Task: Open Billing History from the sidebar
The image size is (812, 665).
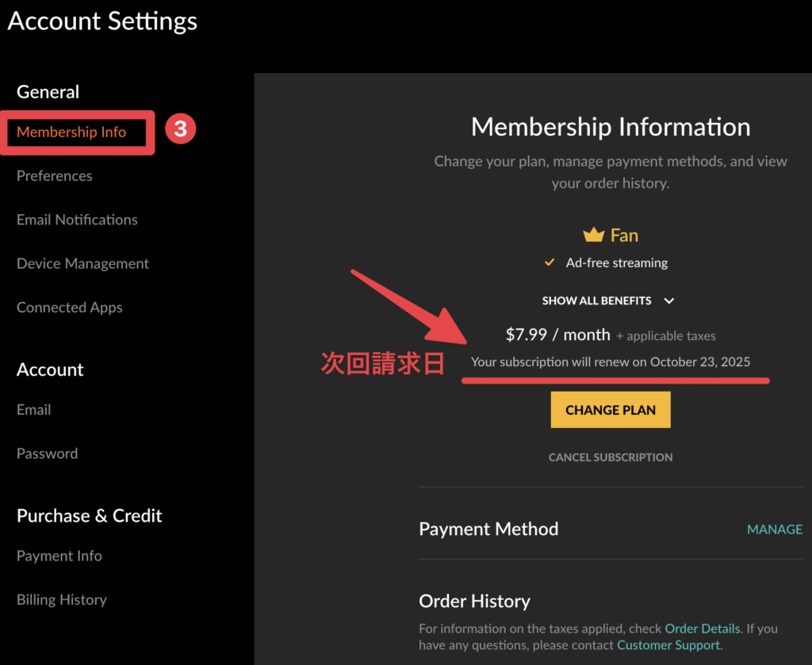Action: coord(61,600)
